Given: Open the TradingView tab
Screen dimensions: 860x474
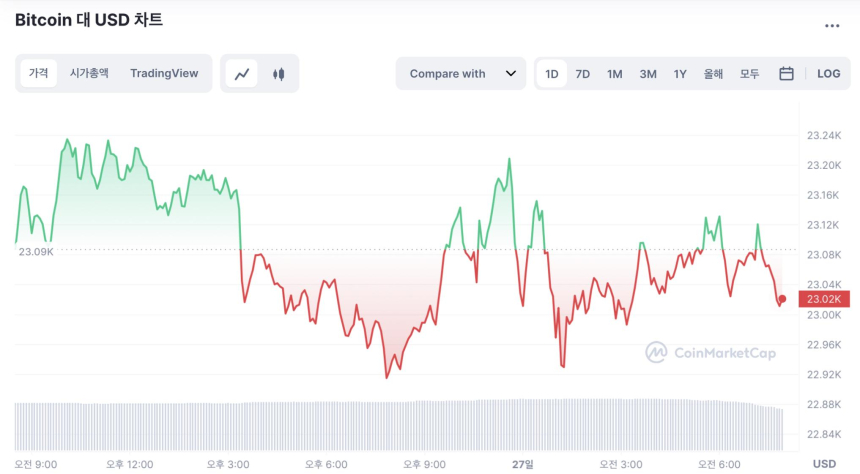Looking at the screenshot, I should (164, 73).
